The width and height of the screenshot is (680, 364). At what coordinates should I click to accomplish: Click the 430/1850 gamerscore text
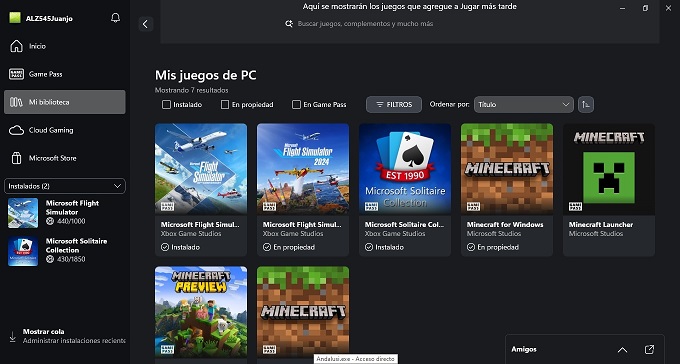point(70,259)
